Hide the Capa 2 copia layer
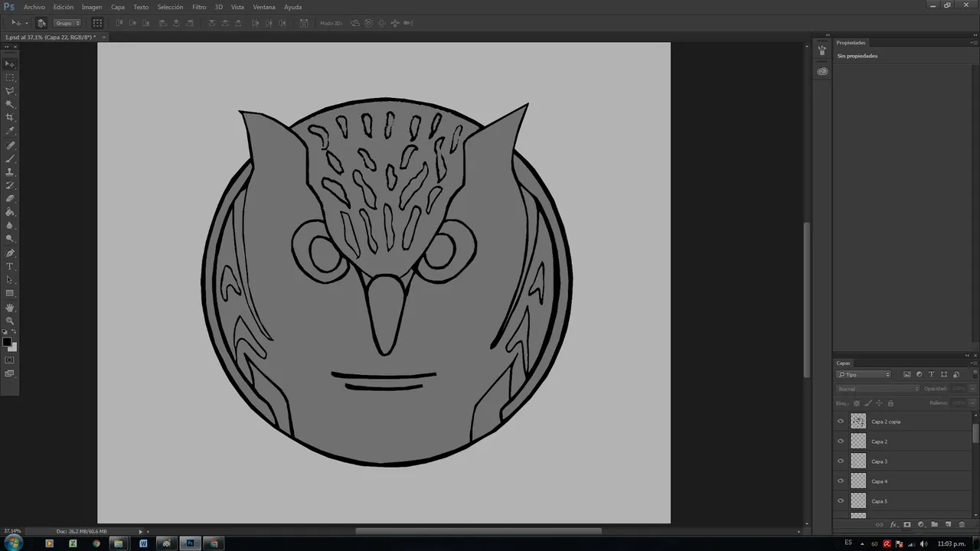The height and width of the screenshot is (551, 980). (x=841, y=422)
